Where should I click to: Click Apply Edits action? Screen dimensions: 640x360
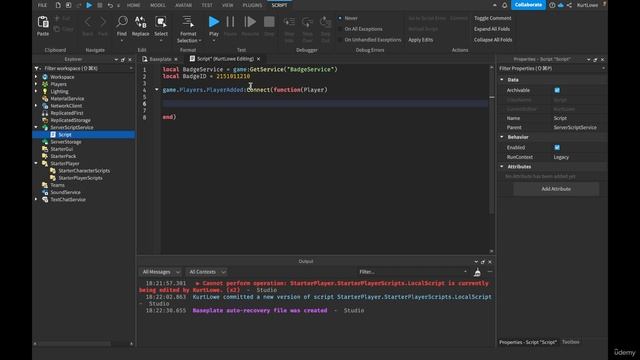pos(420,40)
